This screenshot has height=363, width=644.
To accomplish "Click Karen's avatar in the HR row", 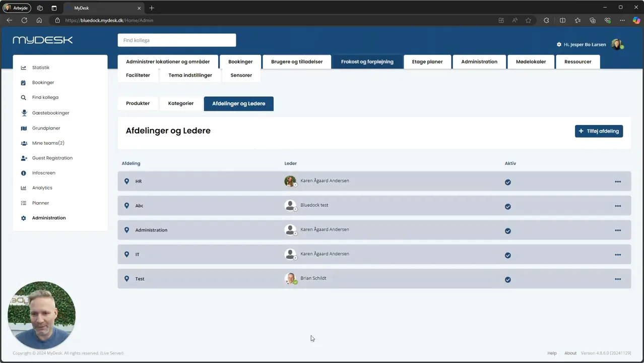I will pyautogui.click(x=290, y=181).
